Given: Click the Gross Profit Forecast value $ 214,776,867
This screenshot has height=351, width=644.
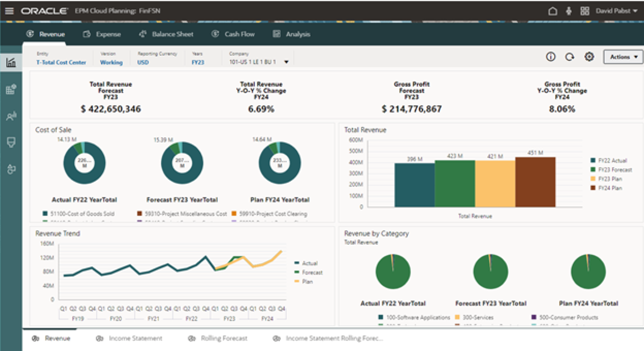Looking at the screenshot, I should point(412,109).
